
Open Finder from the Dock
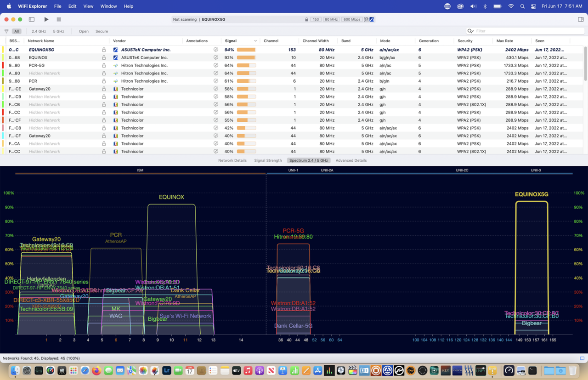coord(15,370)
